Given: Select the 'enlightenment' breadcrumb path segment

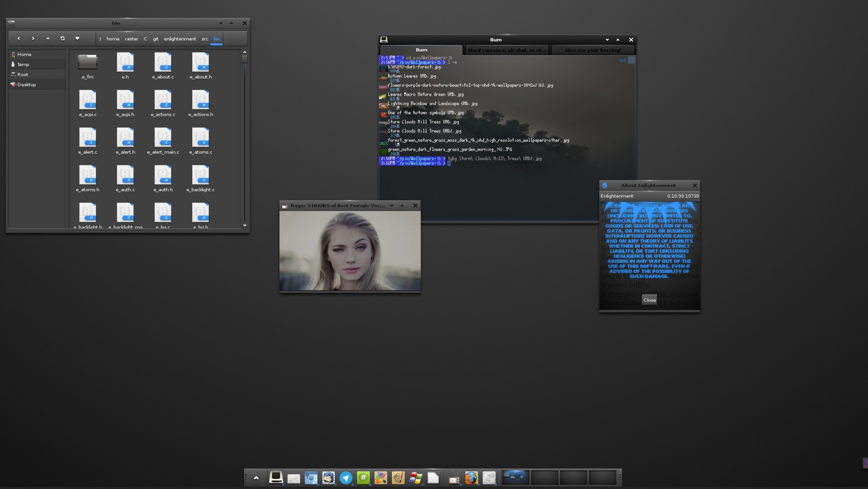Looking at the screenshot, I should point(179,39).
